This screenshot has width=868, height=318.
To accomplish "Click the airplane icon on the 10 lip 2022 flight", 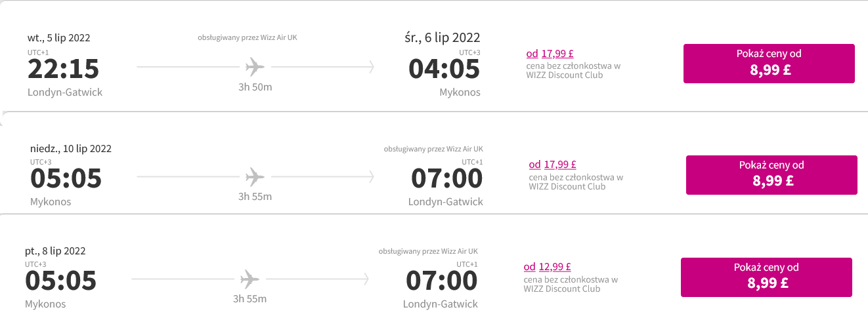I will [x=255, y=176].
